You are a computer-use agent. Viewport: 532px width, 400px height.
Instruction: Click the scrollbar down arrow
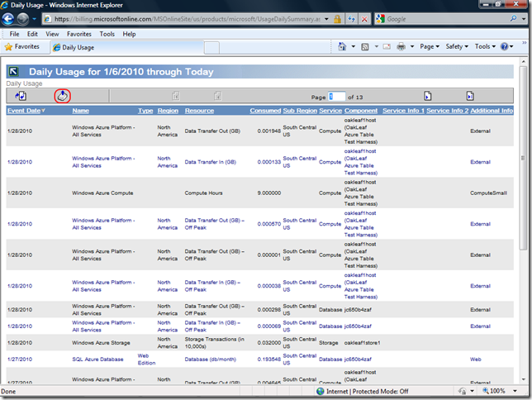(524, 379)
